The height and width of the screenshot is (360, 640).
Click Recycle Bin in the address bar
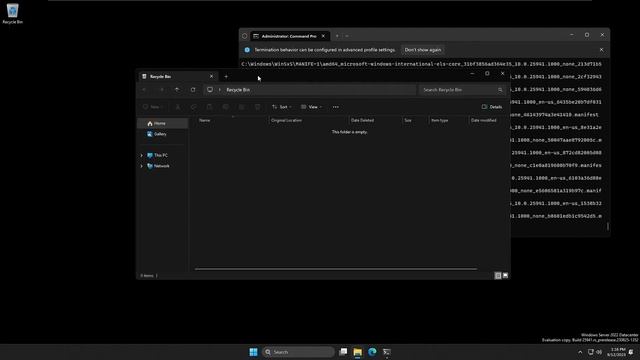238,90
